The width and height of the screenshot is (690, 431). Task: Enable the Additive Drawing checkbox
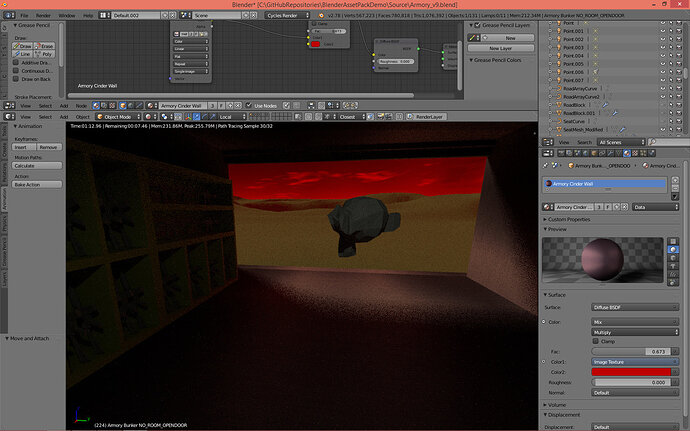(16, 63)
